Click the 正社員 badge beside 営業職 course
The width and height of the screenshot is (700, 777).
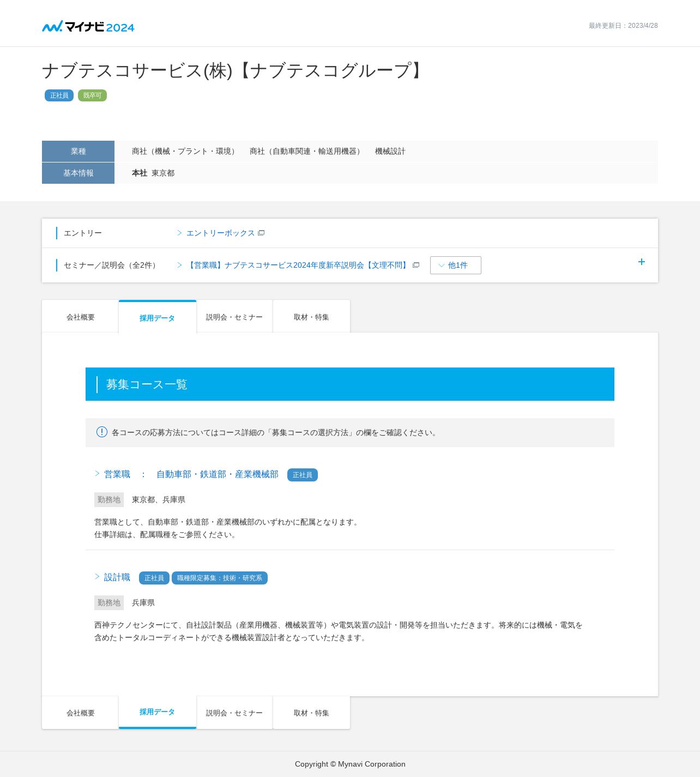click(303, 475)
